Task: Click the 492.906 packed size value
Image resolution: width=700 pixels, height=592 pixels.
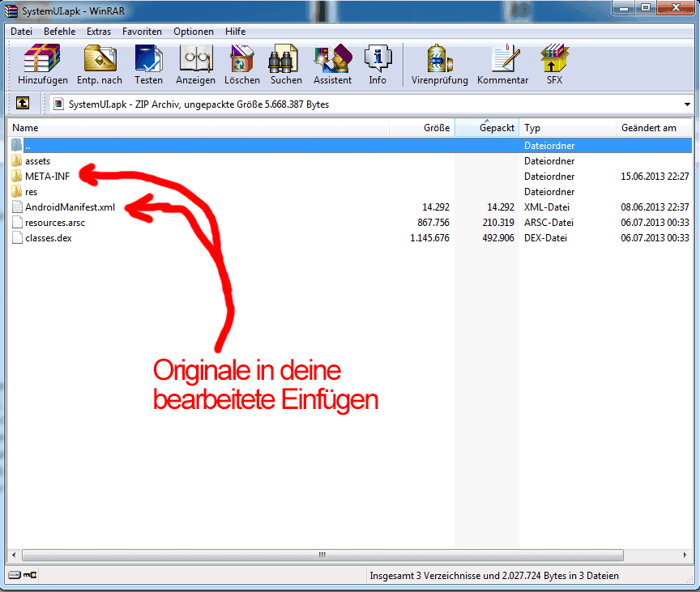Action: (x=498, y=238)
